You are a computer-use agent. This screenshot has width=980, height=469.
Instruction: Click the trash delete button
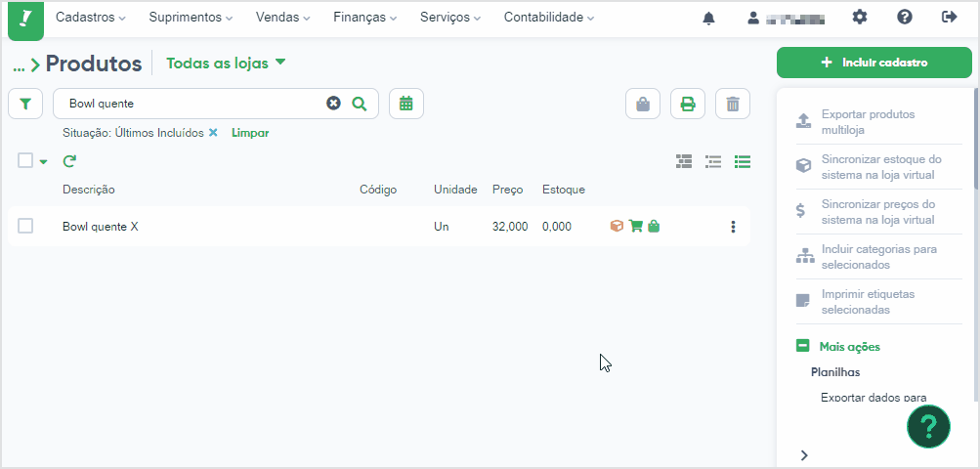733,104
